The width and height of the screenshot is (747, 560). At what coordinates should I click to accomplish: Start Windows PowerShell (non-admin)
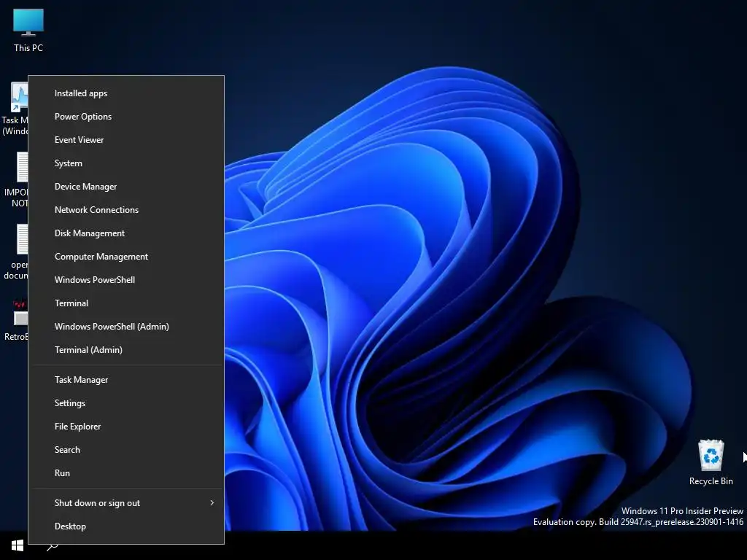coord(126,280)
